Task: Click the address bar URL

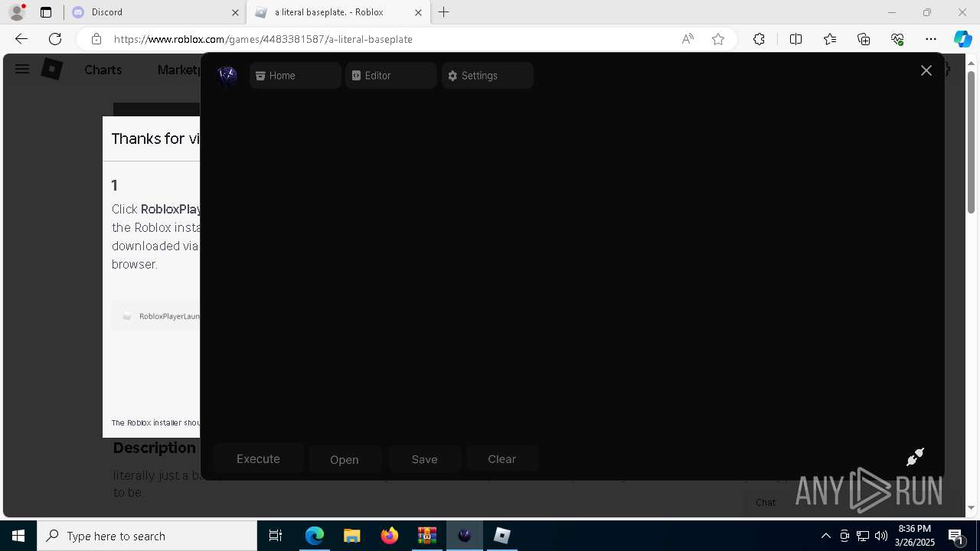Action: pyautogui.click(x=263, y=39)
